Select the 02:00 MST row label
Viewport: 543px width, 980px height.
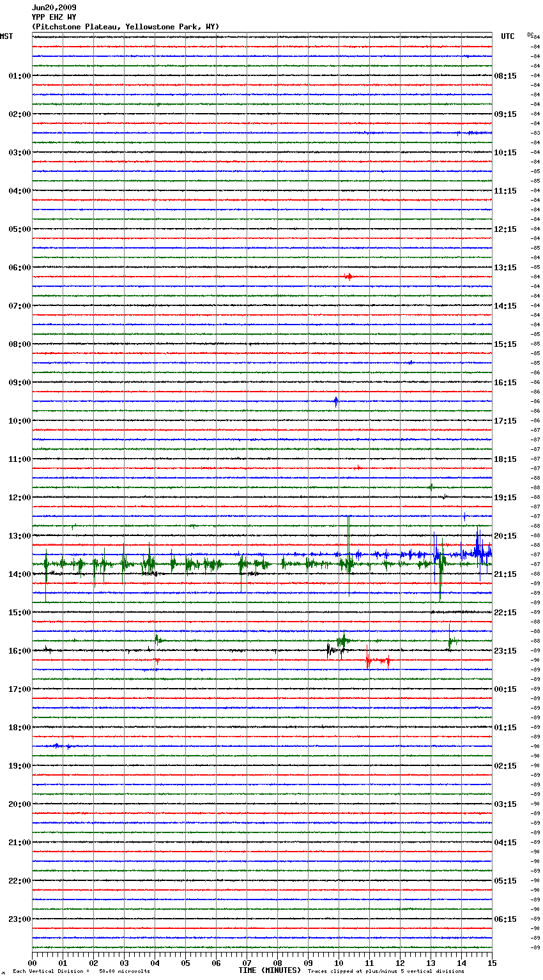[x=20, y=114]
